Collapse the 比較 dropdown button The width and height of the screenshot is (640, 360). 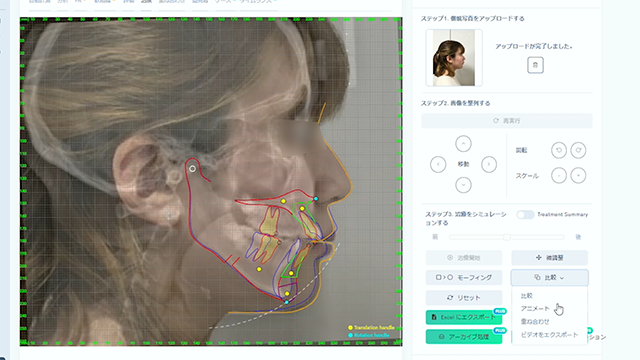pyautogui.click(x=549, y=278)
